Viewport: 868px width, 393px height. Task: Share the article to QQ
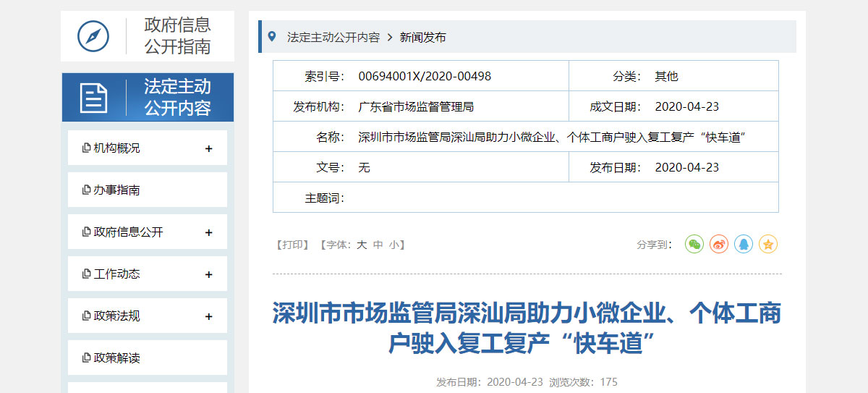coord(744,244)
